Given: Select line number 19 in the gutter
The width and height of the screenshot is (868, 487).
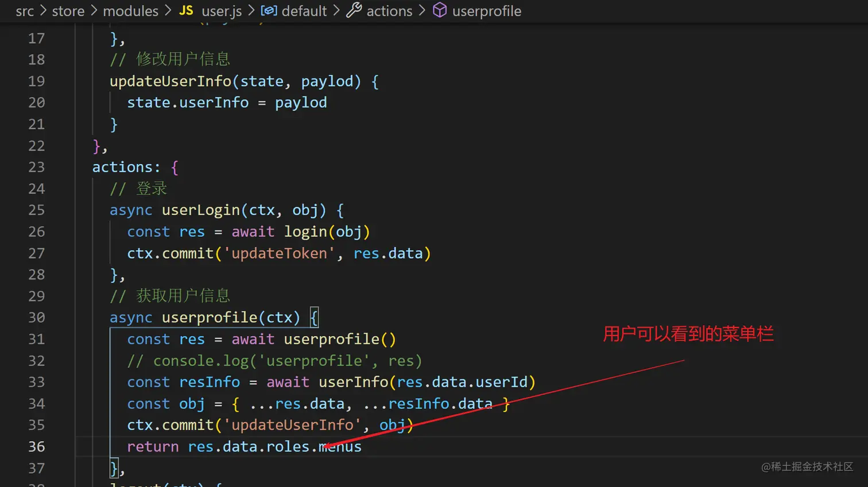Looking at the screenshot, I should [x=36, y=81].
